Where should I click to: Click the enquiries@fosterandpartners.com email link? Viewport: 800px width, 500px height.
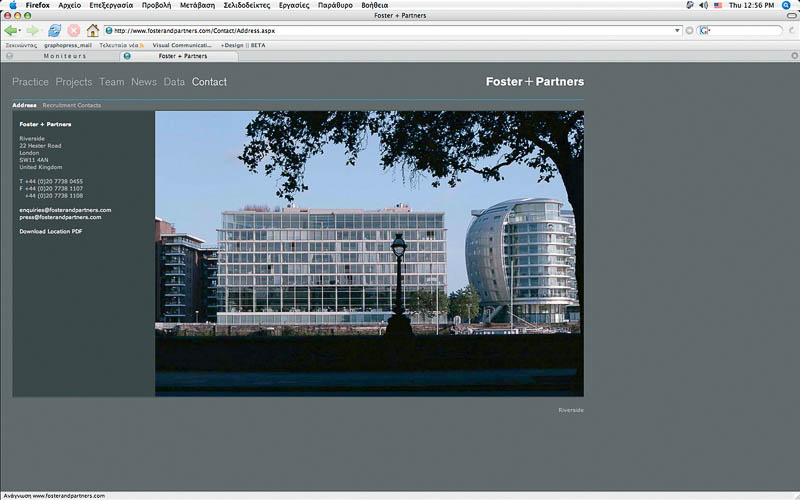tap(65, 210)
